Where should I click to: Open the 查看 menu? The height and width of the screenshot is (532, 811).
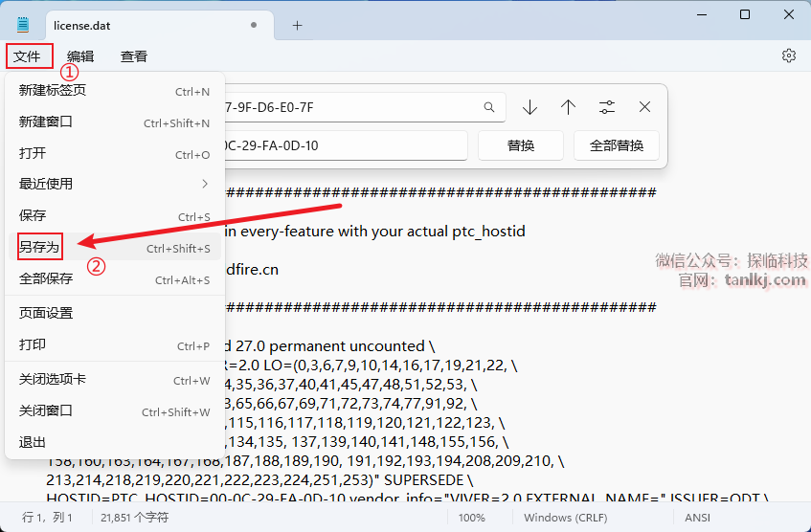(134, 56)
